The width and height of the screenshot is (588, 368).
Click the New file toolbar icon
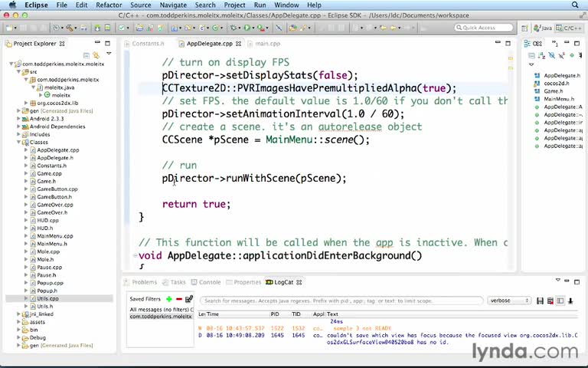[9, 28]
